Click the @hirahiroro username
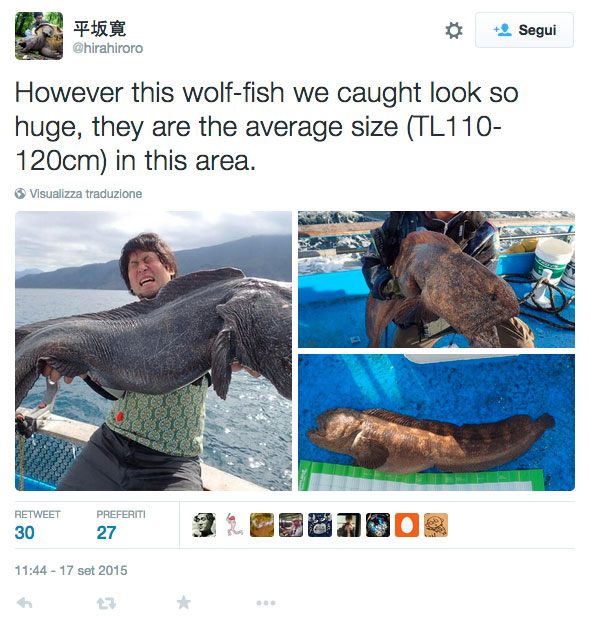Screen dimensions: 589x635 coord(108,48)
